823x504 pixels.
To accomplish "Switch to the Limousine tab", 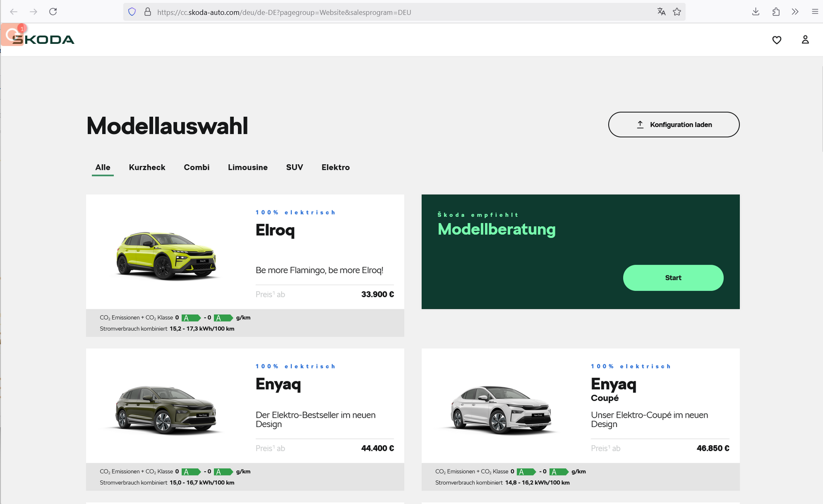I will pyautogui.click(x=248, y=167).
